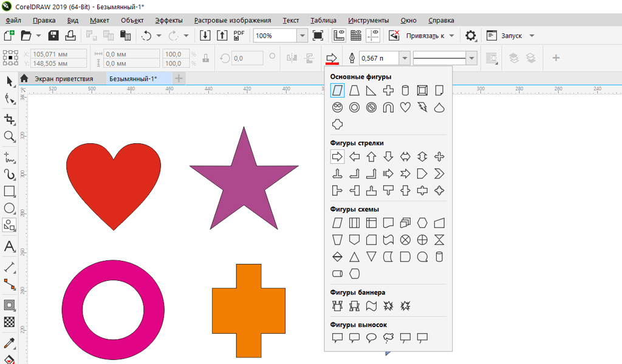Toggle show grid button

pyautogui.click(x=357, y=36)
